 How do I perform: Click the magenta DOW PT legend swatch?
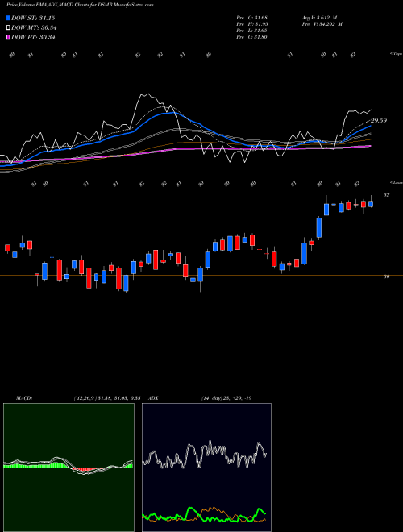(8, 37)
